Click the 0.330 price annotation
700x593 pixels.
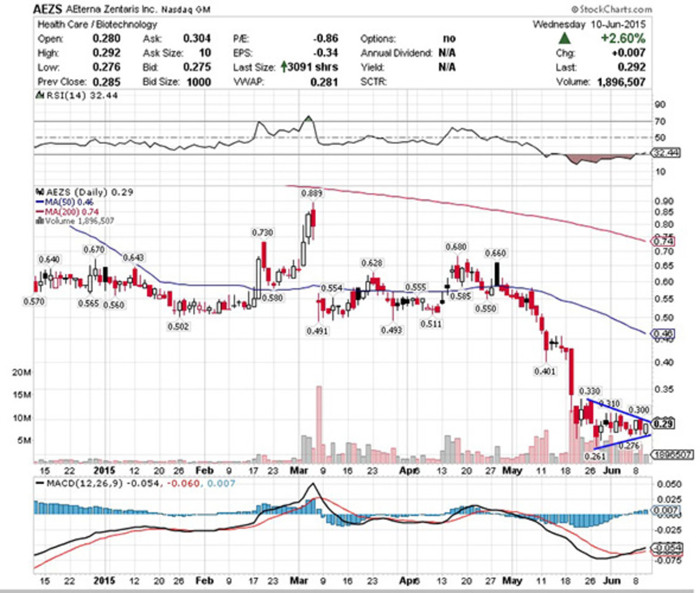click(x=589, y=390)
